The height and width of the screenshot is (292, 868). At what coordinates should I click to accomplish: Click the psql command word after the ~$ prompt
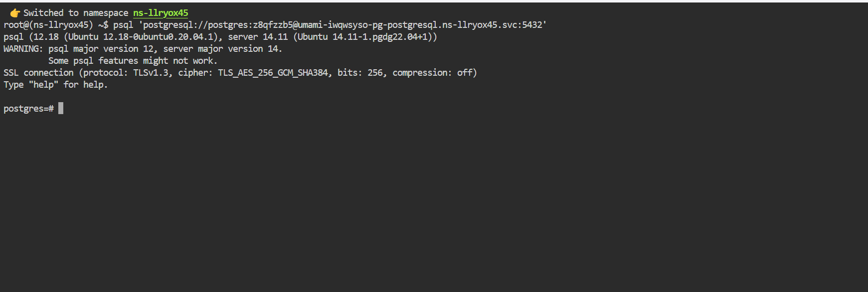123,25
